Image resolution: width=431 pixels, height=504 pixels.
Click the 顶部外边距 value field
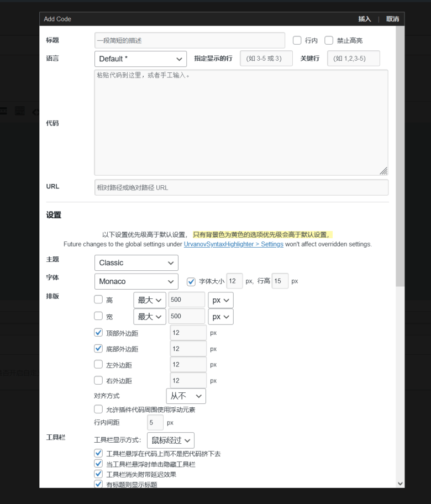[x=188, y=333]
